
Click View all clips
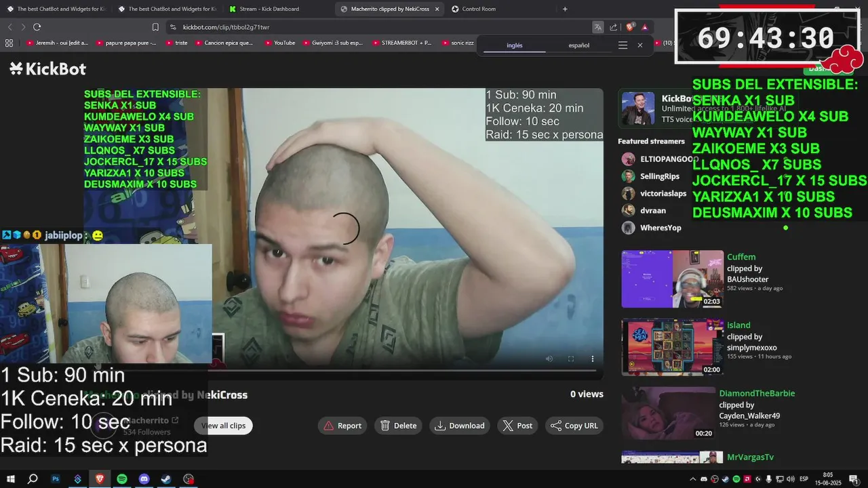223,426
